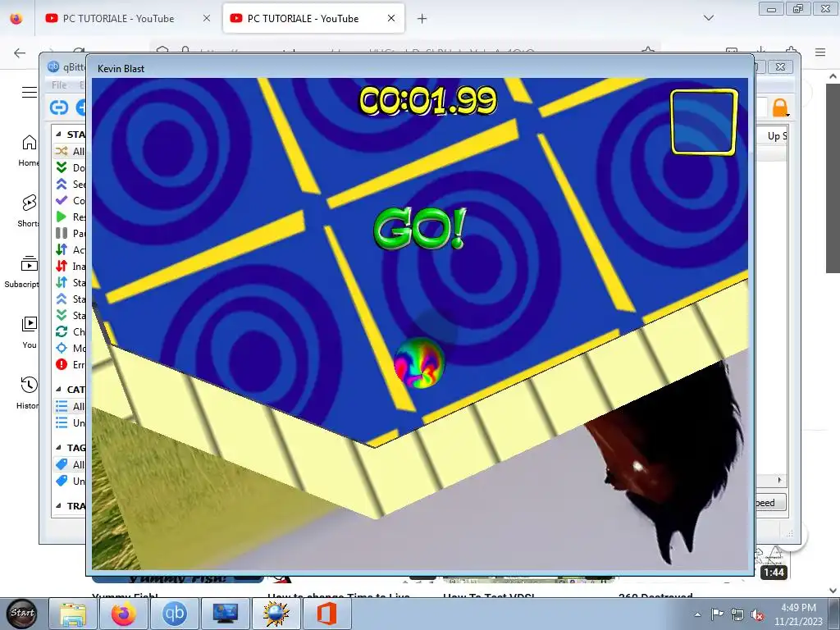Switch to Firefox from the taskbar
The height and width of the screenshot is (630, 840).
[x=124, y=614]
